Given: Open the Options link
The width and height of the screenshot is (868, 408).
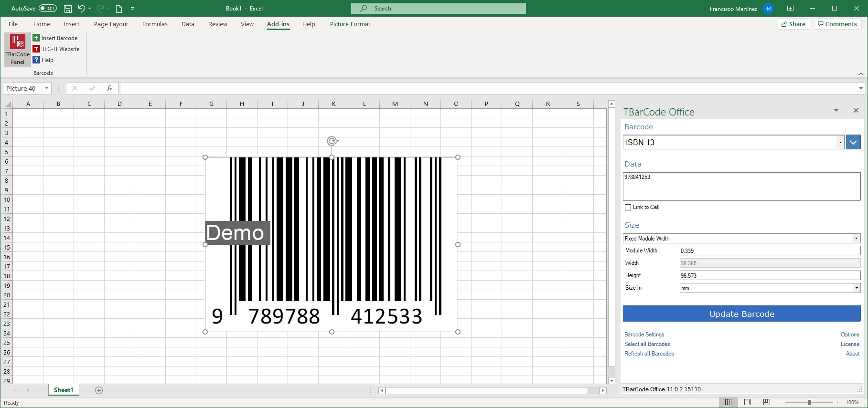Looking at the screenshot, I should tap(850, 335).
